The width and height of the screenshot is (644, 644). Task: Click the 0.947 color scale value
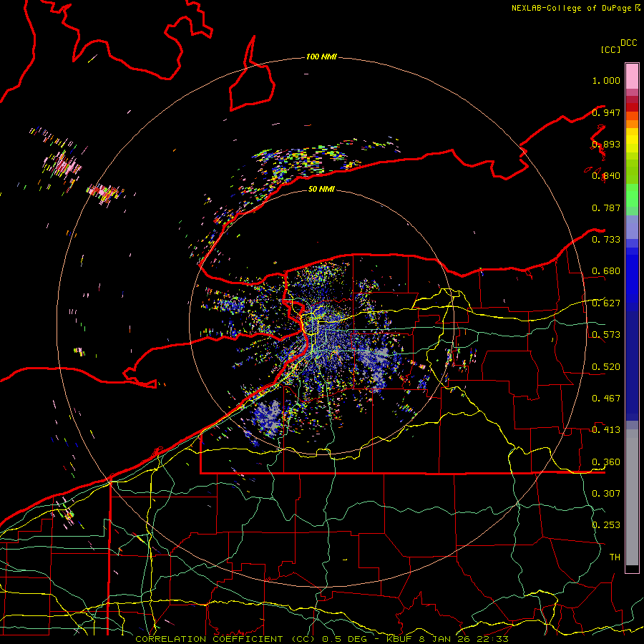click(x=606, y=112)
